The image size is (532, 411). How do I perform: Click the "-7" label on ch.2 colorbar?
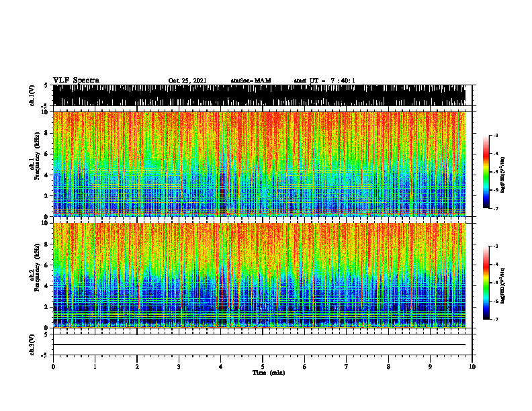(496, 319)
